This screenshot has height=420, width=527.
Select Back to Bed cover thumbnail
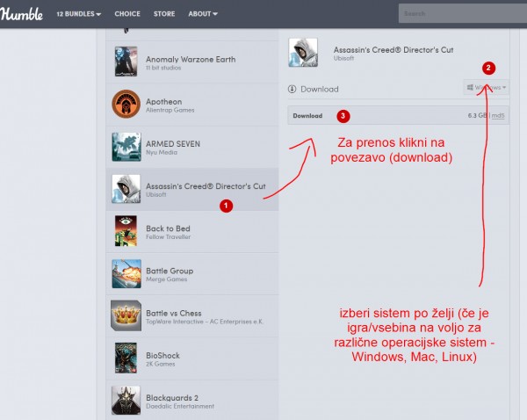tap(126, 231)
